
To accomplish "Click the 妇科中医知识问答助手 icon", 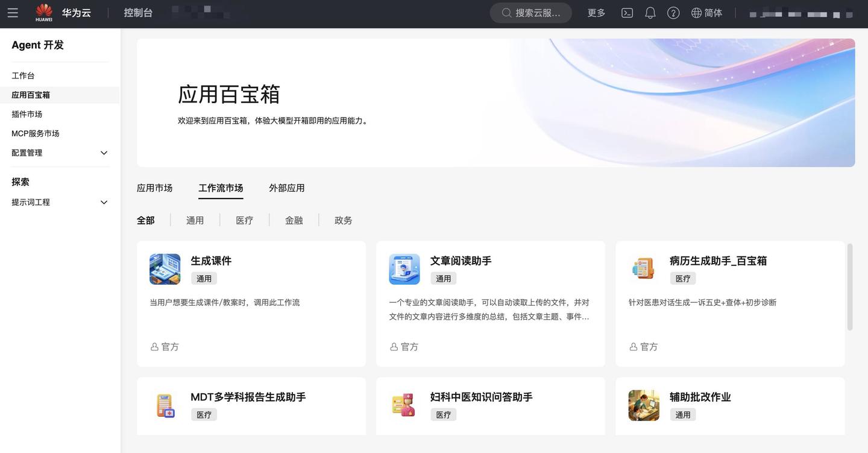I will tap(404, 405).
